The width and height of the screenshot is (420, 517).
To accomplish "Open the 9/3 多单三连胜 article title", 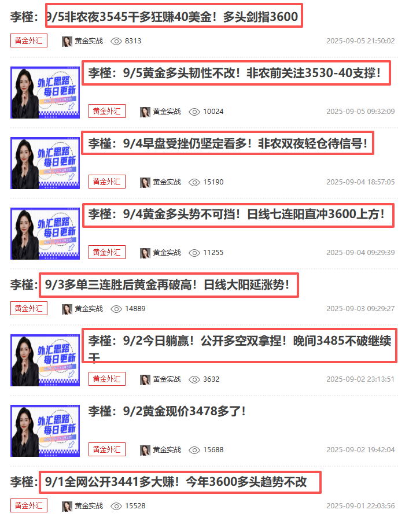I will (150, 285).
